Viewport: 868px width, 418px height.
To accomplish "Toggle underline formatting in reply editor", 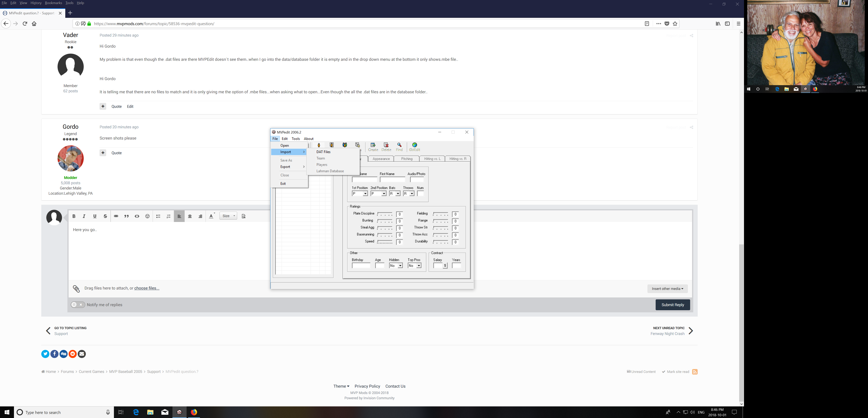I will tap(95, 216).
